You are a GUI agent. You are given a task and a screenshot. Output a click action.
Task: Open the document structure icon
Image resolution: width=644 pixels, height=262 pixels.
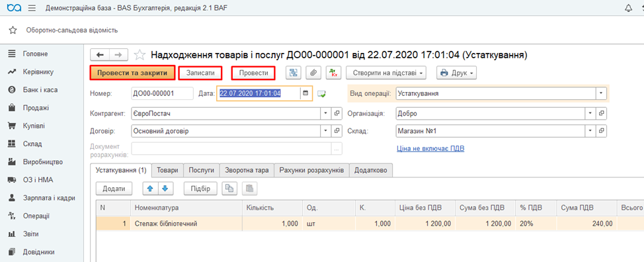pos(294,73)
